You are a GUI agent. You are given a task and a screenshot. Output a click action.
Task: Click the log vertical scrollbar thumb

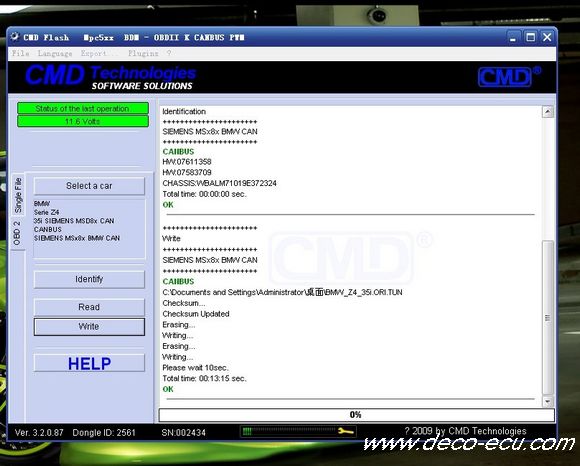pyautogui.click(x=547, y=318)
